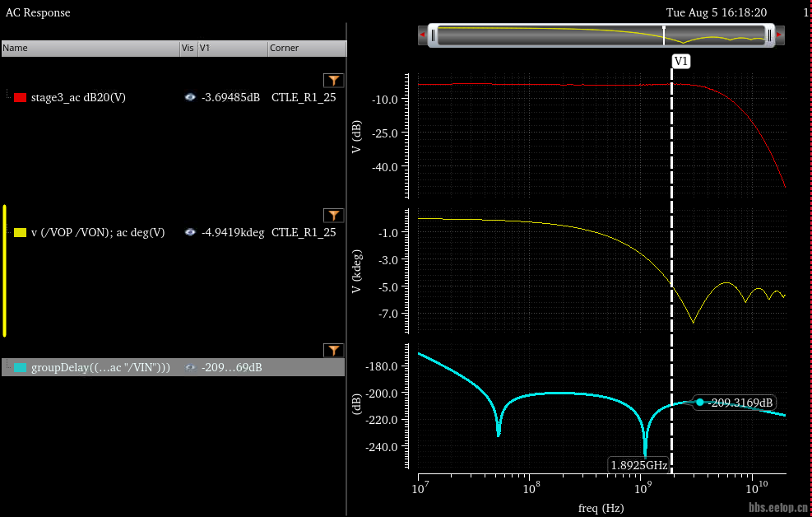Click the left handle of the zoom bar
The width and height of the screenshot is (812, 517).
[x=433, y=35]
